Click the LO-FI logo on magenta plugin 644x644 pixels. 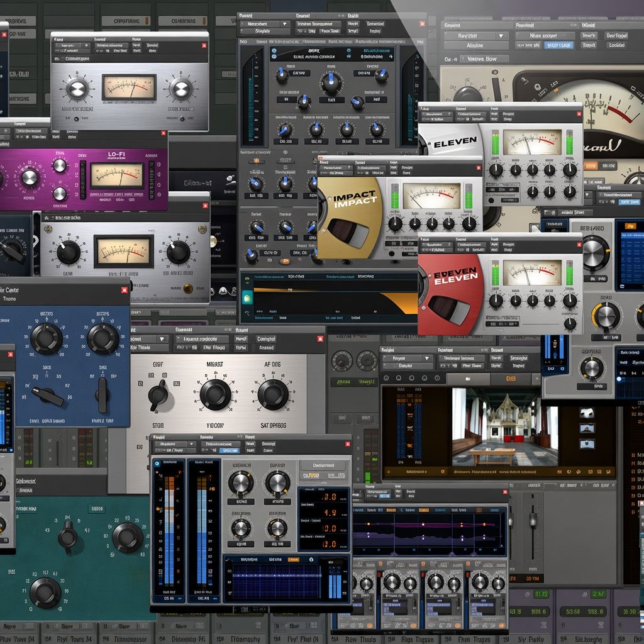click(x=116, y=155)
